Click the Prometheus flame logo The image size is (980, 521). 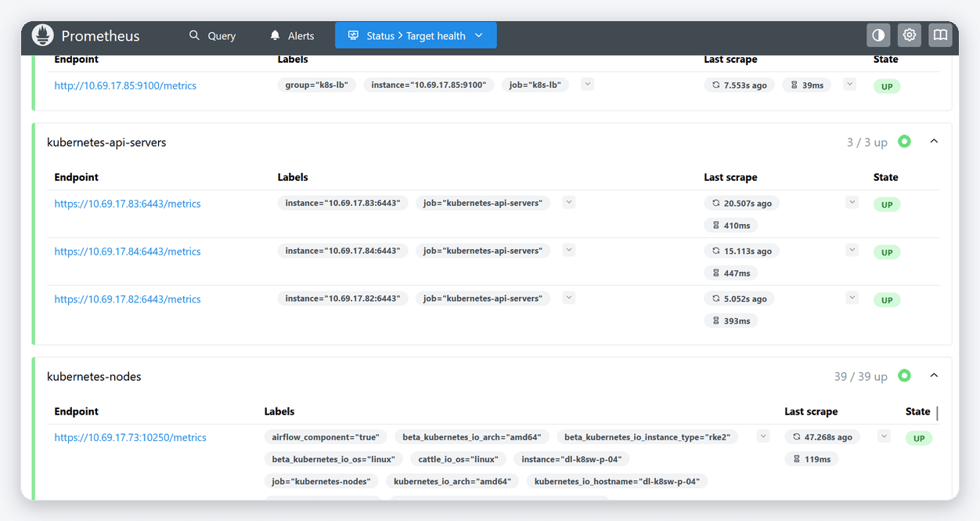click(43, 35)
